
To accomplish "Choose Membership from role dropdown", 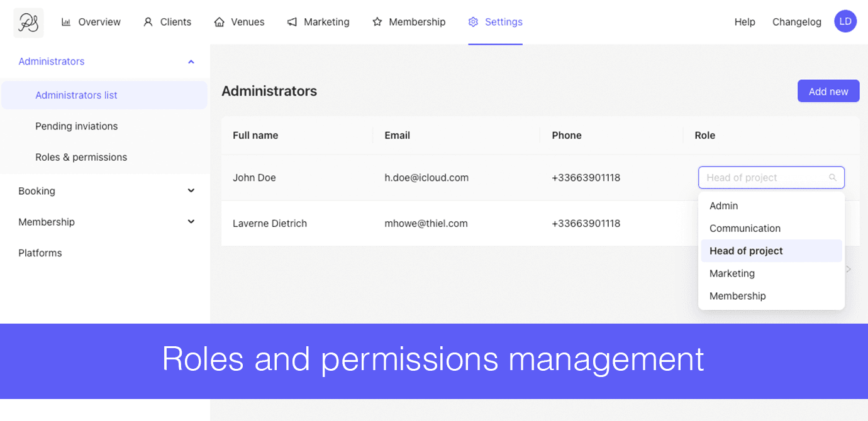I will coord(771,296).
